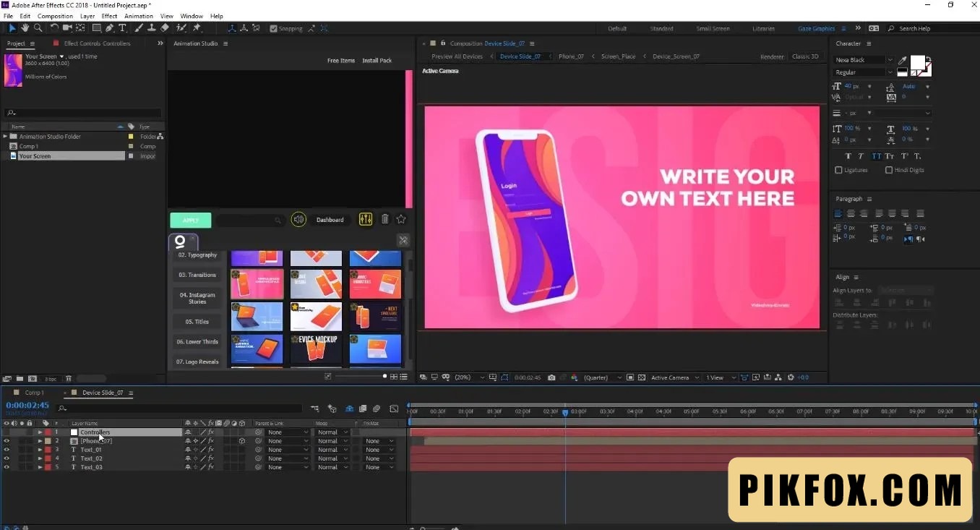Select the EVICE MOCKUP preset thumbnail
The width and height of the screenshot is (980, 530).
pos(316,349)
